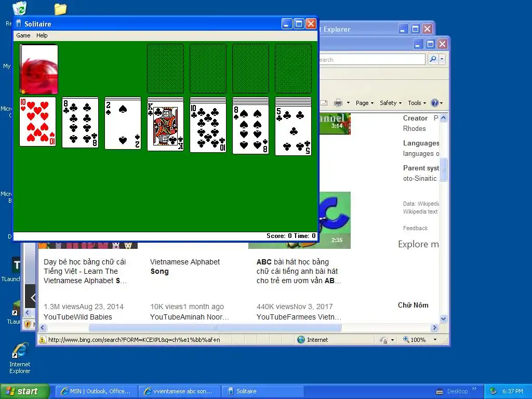This screenshot has width=532, height=399.
Task: Open the 3:14 video thumbnail
Action: (334, 124)
